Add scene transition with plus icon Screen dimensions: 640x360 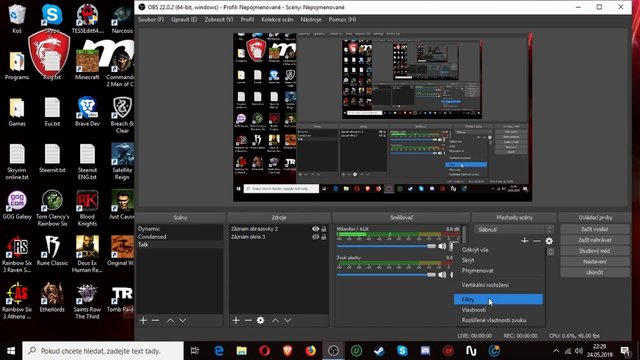tap(525, 241)
